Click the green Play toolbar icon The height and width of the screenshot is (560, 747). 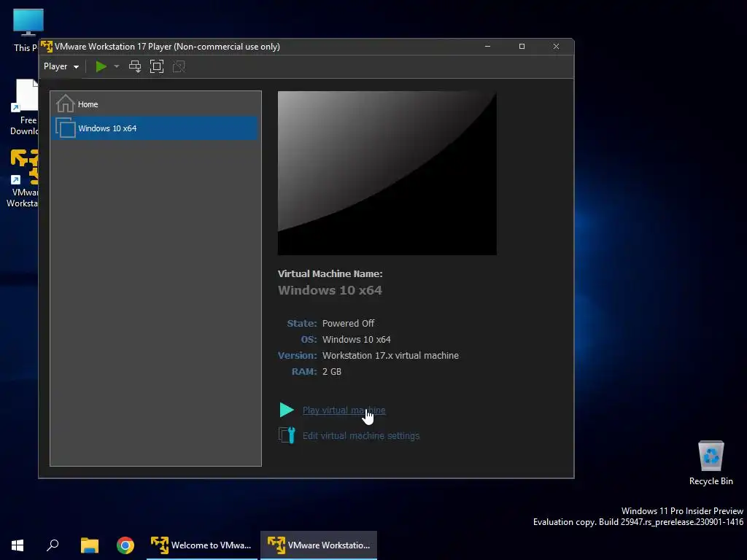[x=101, y=66]
